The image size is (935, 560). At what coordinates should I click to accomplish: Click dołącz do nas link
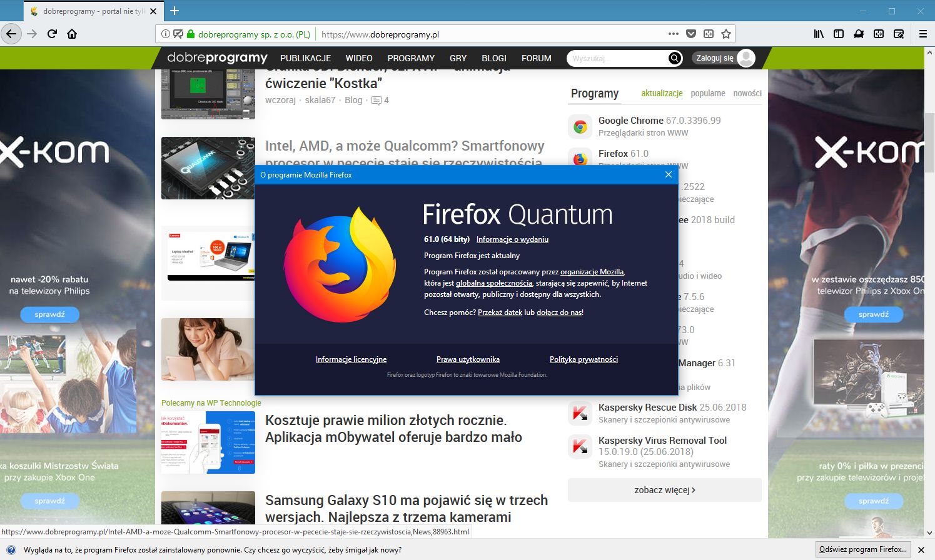pyautogui.click(x=559, y=312)
